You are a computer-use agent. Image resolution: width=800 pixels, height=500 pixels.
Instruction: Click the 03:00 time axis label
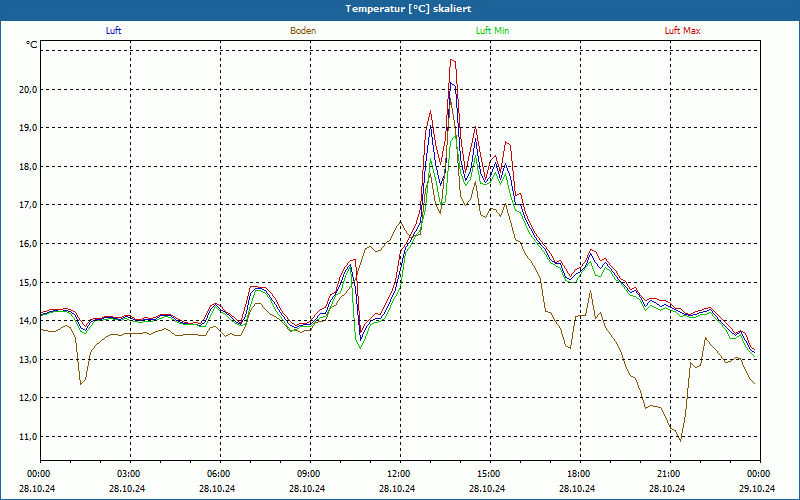tap(131, 473)
